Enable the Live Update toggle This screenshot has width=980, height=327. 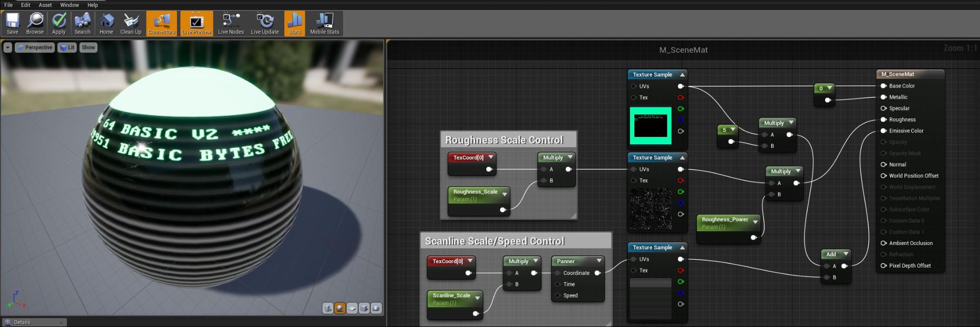265,24
